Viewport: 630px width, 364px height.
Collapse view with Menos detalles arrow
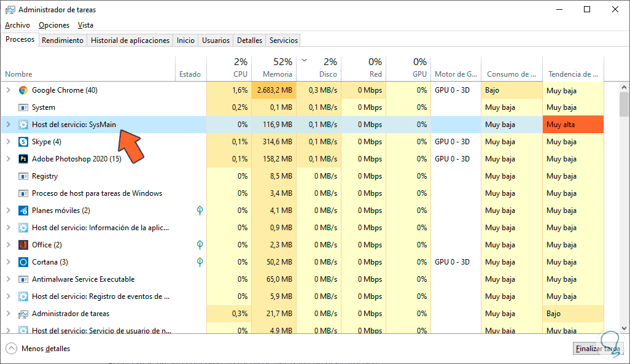pos(12,349)
